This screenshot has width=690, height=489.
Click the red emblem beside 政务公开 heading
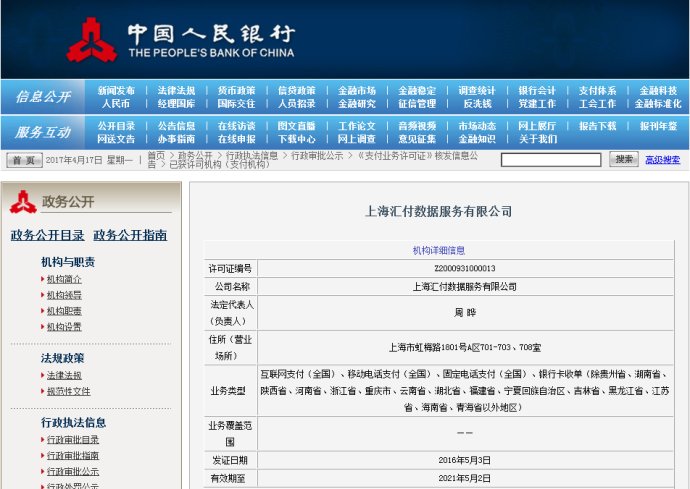[x=23, y=202]
